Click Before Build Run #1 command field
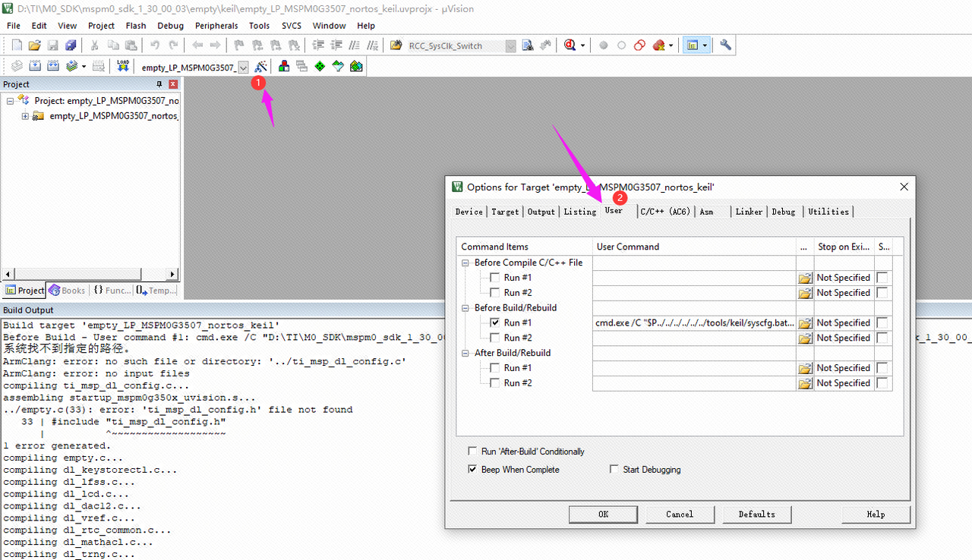Screen dimensions: 972x560 tap(694, 322)
